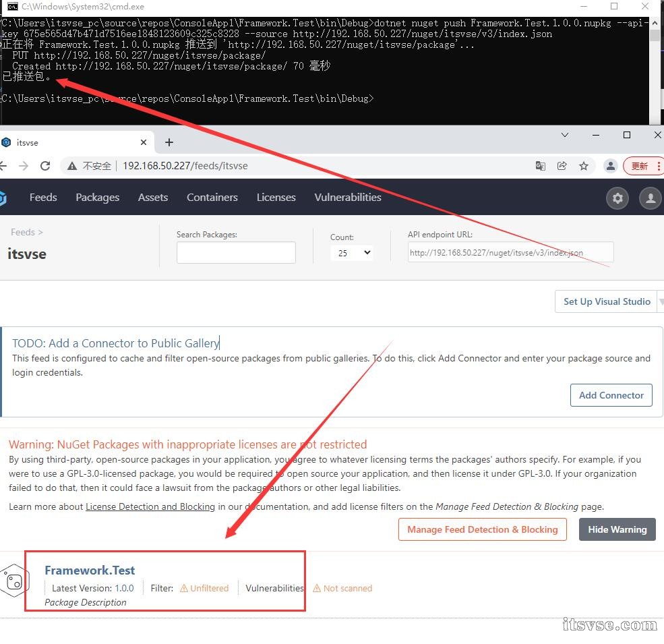Screen dimensions: 664x644
Task: Click the itsvse tab favicon
Action: click(6, 142)
